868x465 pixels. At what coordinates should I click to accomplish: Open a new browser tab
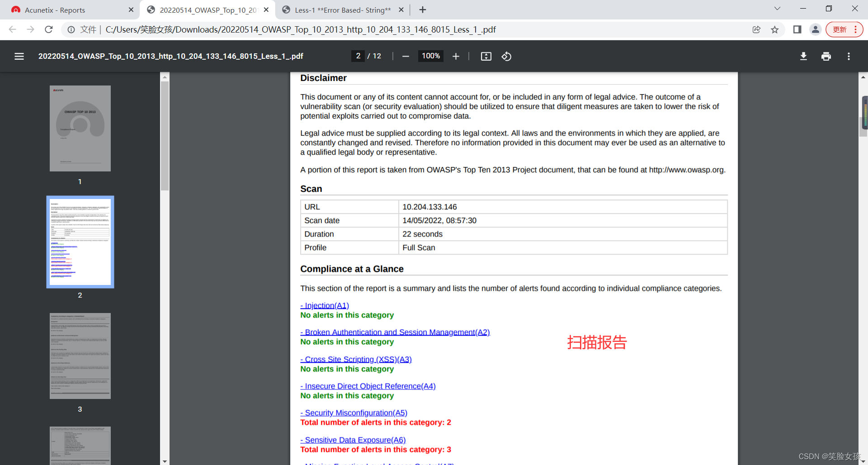pyautogui.click(x=423, y=9)
